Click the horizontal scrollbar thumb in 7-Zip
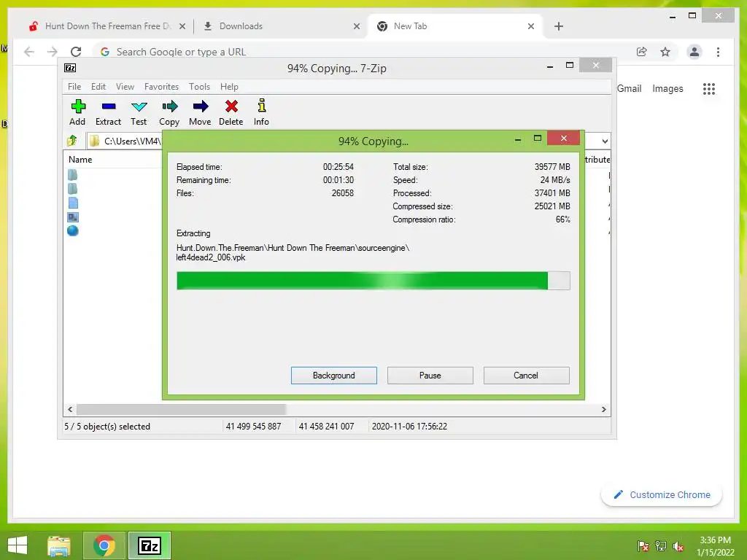 coord(181,410)
